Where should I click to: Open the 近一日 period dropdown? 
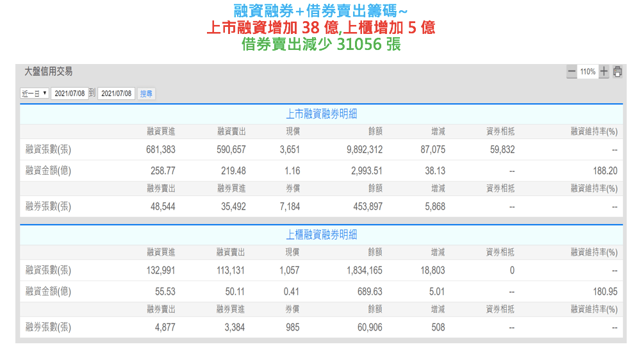[35, 94]
